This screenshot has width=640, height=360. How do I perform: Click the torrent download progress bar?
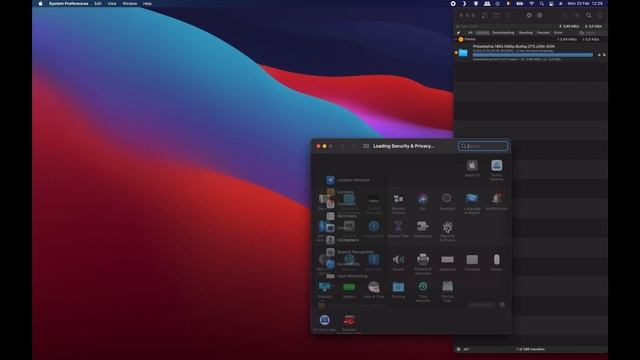click(x=533, y=55)
